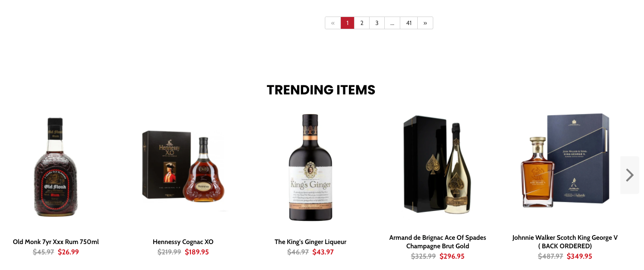Click the pagination ellipsis item
This screenshot has height=270, width=644.
(392, 23)
